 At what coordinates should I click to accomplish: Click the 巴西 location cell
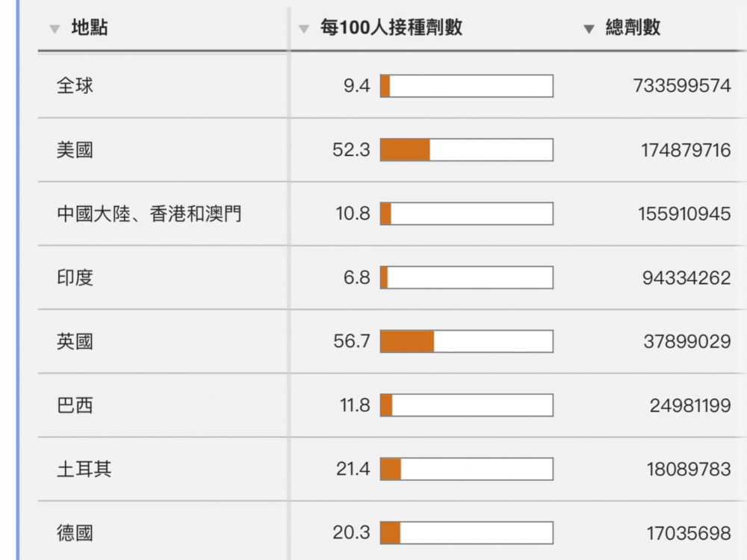(x=75, y=405)
